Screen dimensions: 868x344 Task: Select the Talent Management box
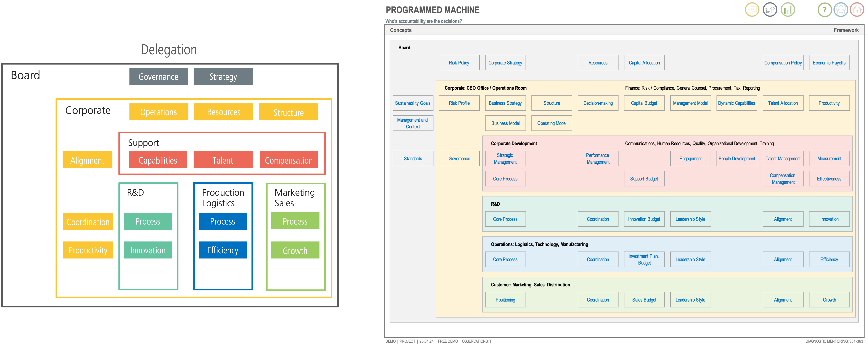pos(783,159)
